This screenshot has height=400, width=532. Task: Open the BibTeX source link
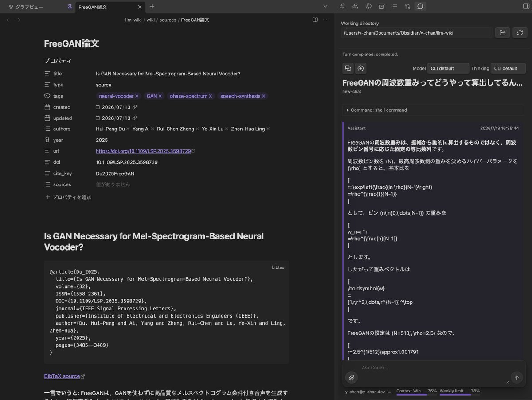point(62,376)
